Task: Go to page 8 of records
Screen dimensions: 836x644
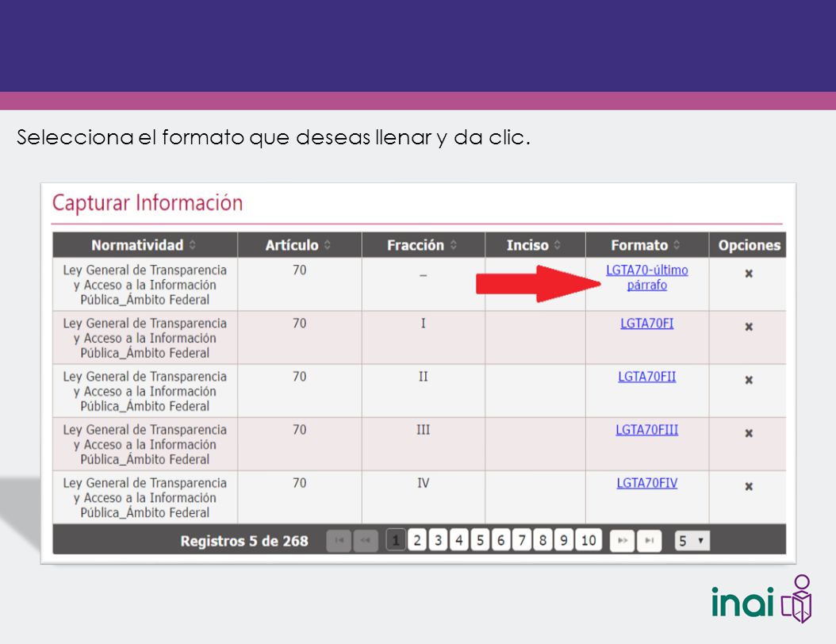Action: pyautogui.click(x=543, y=541)
